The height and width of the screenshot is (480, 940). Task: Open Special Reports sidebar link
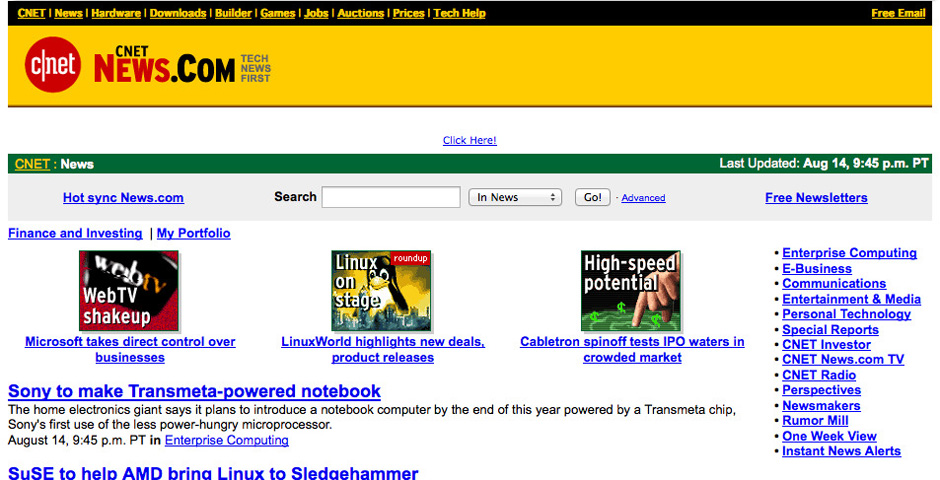830,330
